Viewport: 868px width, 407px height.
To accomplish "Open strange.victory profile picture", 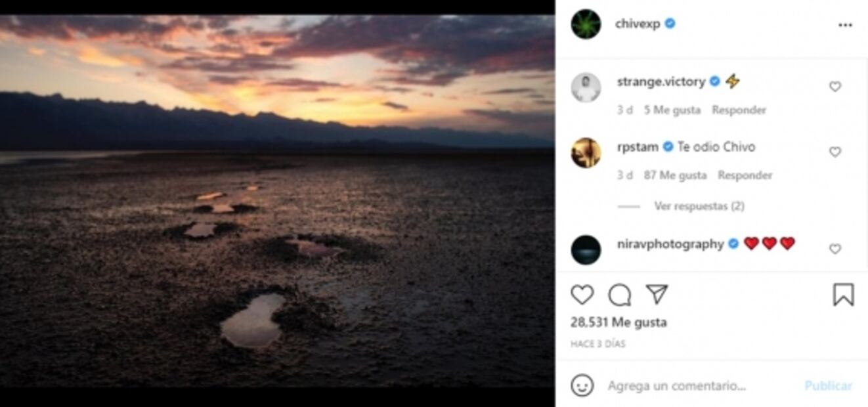I will tap(586, 87).
